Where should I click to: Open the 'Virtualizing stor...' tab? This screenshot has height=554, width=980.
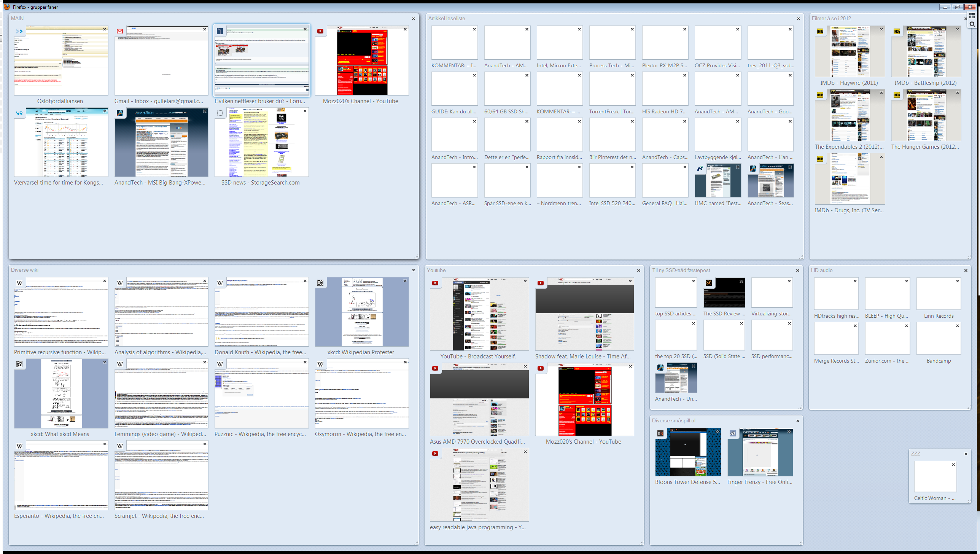pos(772,293)
